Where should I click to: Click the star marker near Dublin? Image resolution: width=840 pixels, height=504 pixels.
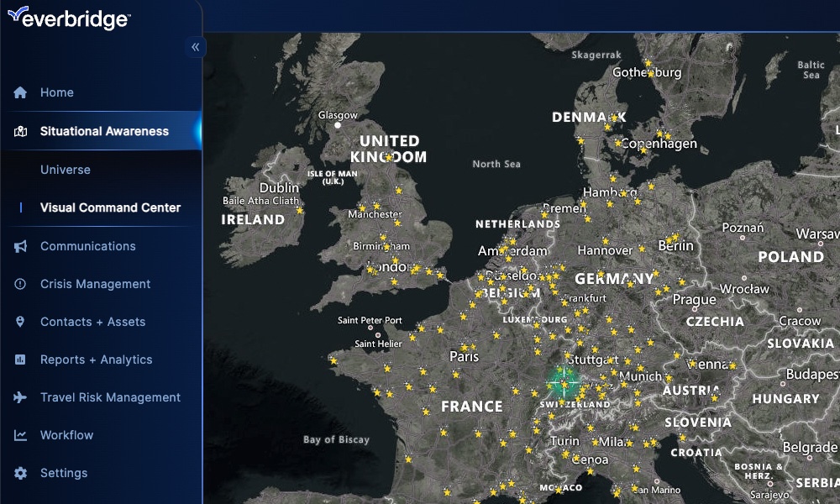pos(300,211)
